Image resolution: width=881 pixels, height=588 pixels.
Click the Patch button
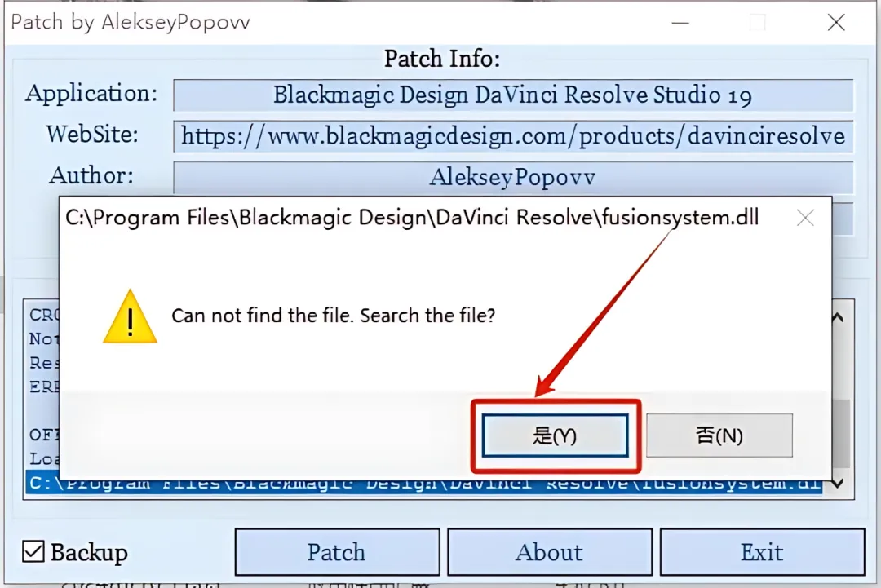337,552
